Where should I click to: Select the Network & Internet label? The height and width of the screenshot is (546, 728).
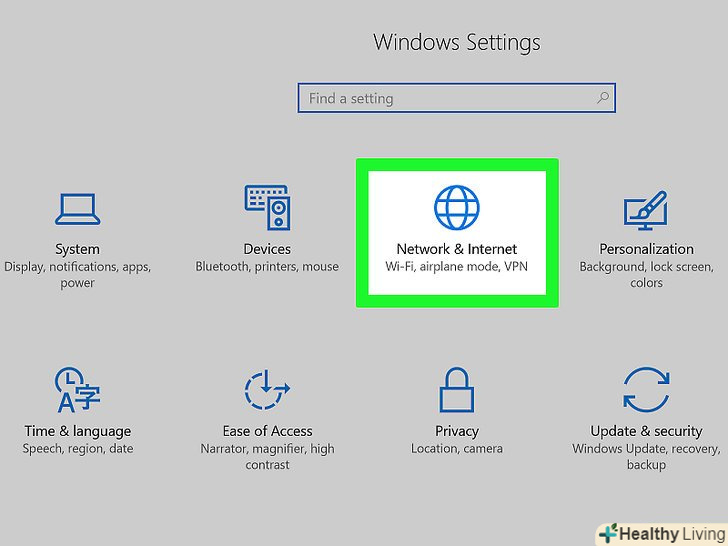point(457,249)
